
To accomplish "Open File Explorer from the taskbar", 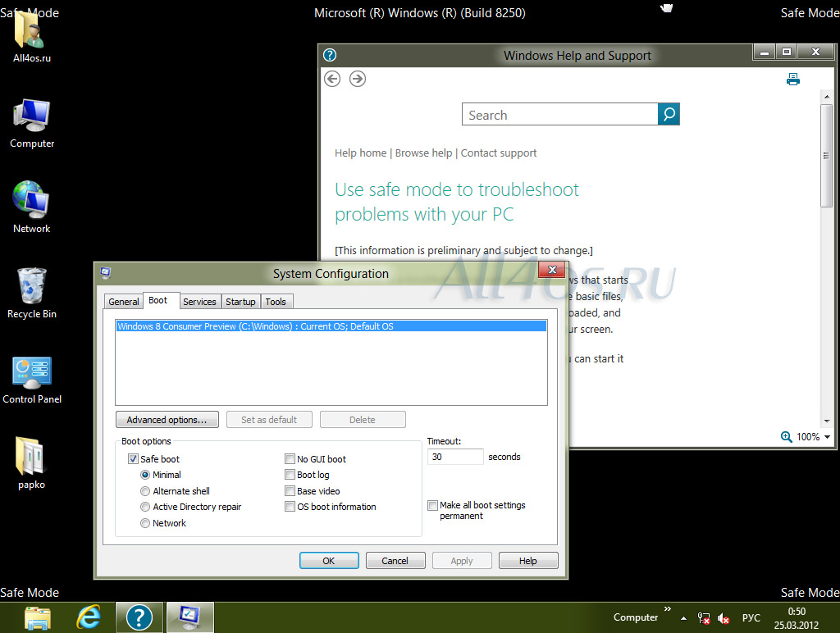I will (38, 617).
